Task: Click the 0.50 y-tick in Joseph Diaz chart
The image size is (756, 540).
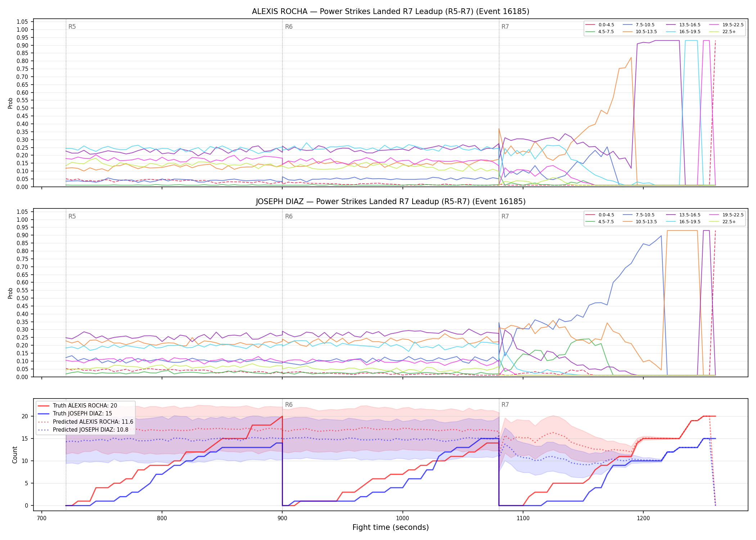Action: [x=22, y=298]
